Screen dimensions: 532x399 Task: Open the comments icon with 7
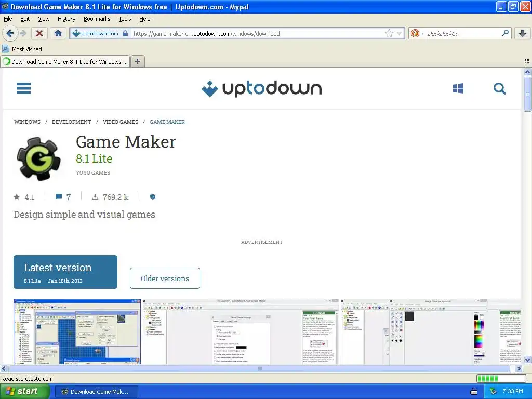click(63, 197)
